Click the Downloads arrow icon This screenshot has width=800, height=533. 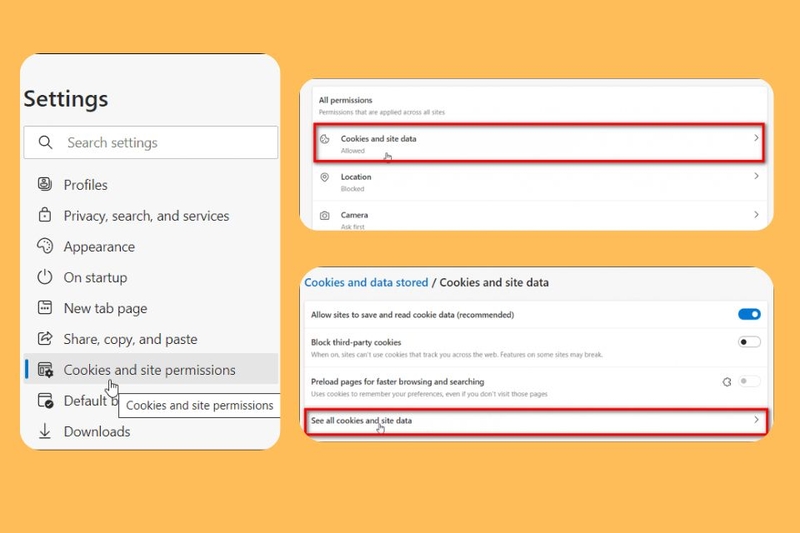[x=45, y=432]
